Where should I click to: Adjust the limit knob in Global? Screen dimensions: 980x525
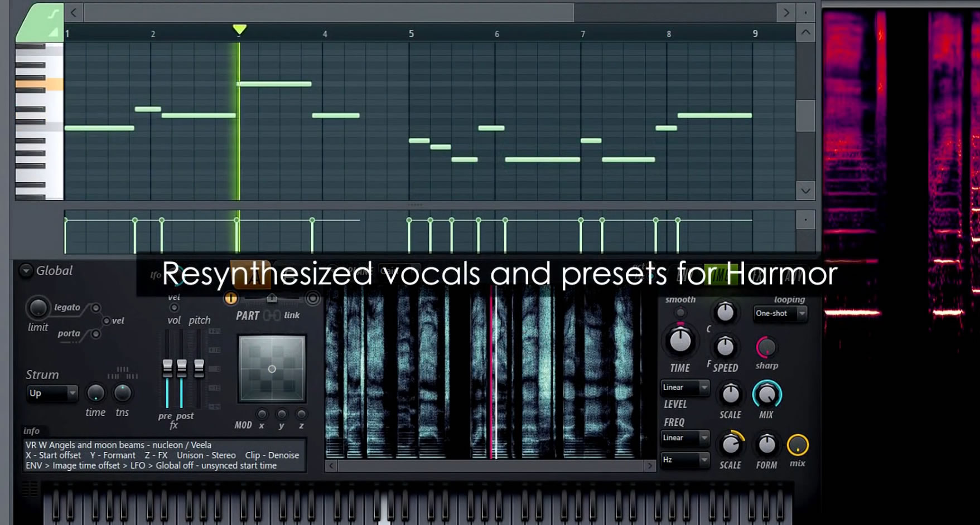(x=37, y=308)
